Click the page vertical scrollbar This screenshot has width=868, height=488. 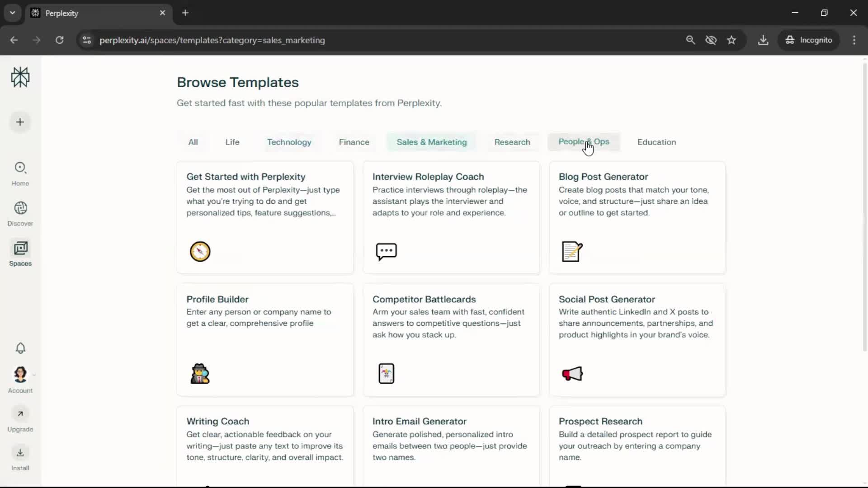click(864, 208)
